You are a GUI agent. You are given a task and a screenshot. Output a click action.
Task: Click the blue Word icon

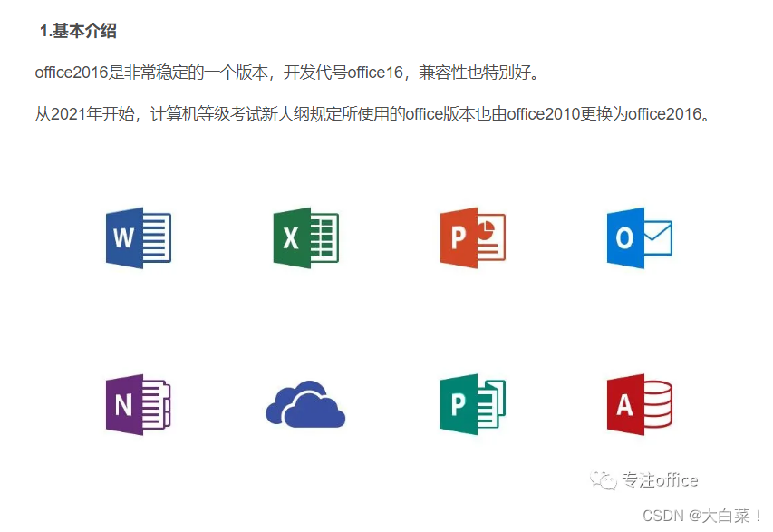tap(139, 237)
